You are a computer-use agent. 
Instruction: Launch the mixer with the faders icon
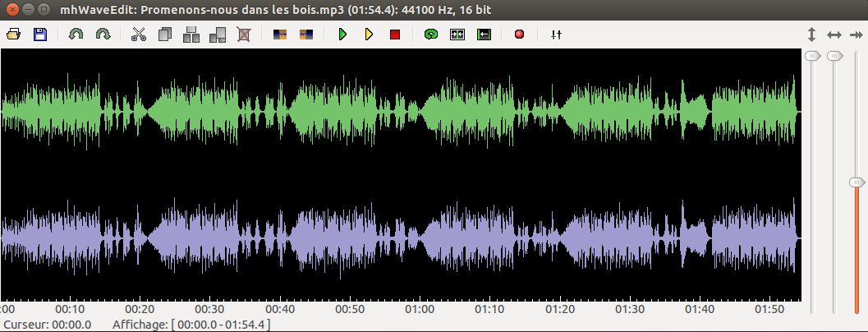click(556, 35)
